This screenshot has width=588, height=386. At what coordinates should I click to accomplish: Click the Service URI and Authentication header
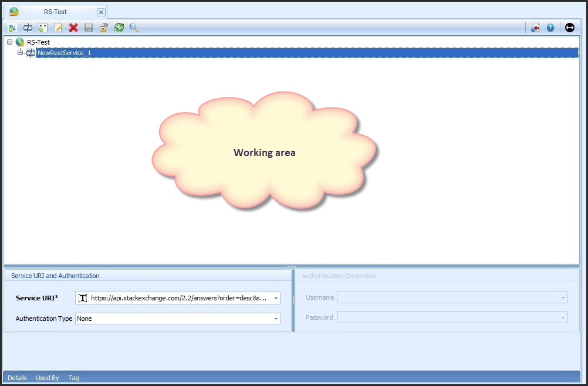point(56,276)
